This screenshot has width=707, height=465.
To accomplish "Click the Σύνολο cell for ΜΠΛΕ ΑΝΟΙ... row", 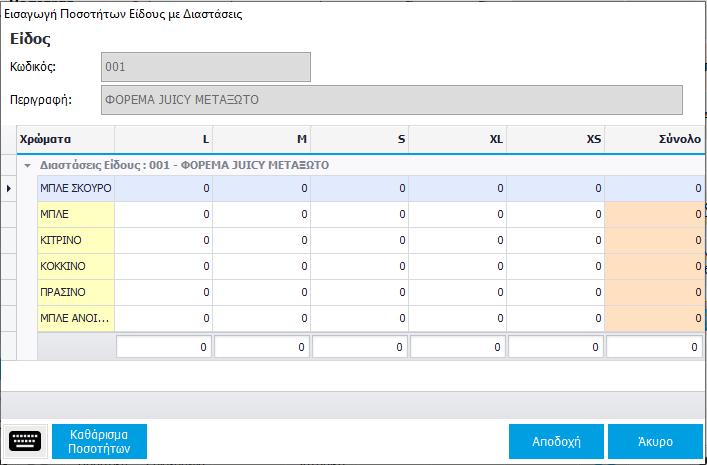I will pos(655,318).
